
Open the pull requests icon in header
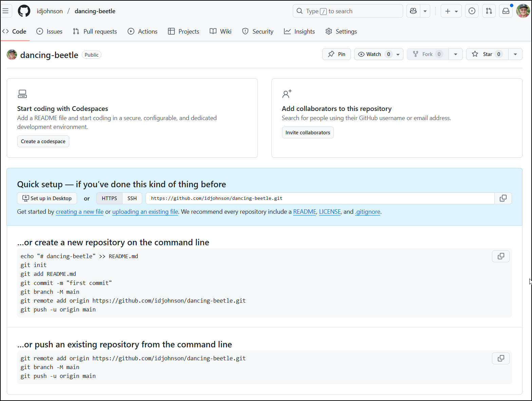point(489,11)
